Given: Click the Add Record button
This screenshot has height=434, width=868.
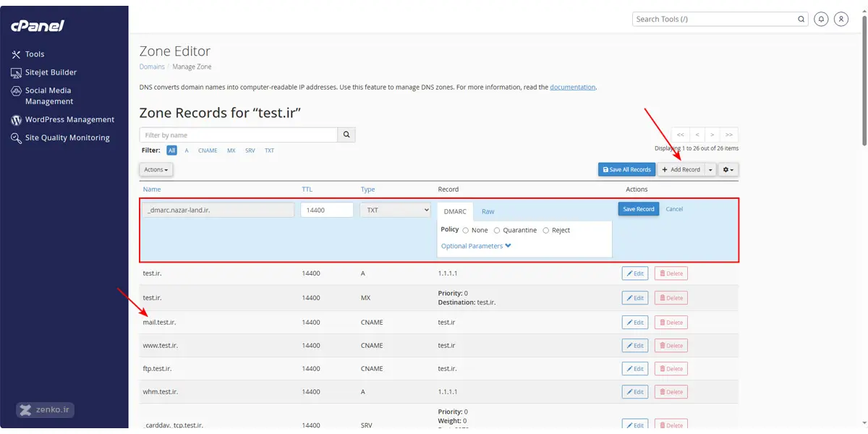Looking at the screenshot, I should click(681, 169).
